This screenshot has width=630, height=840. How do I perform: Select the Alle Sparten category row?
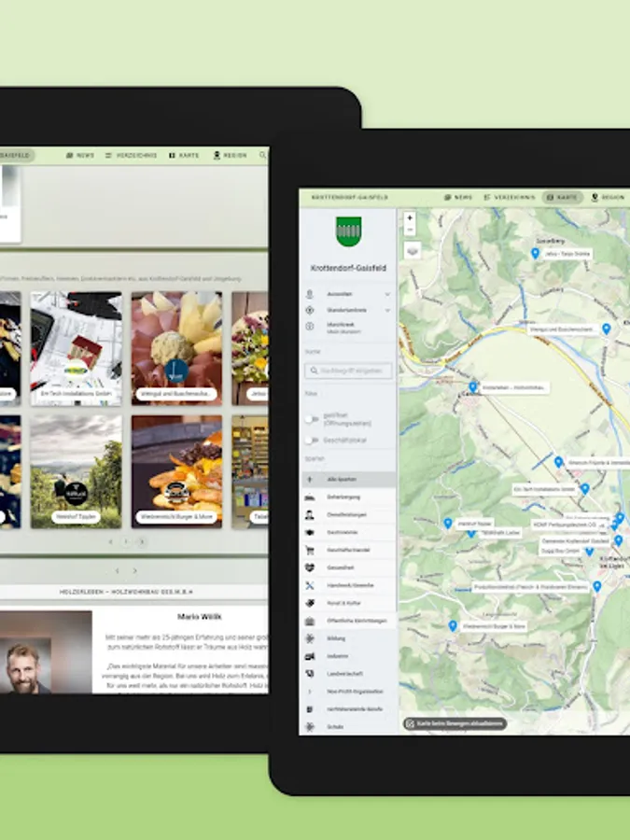[348, 480]
